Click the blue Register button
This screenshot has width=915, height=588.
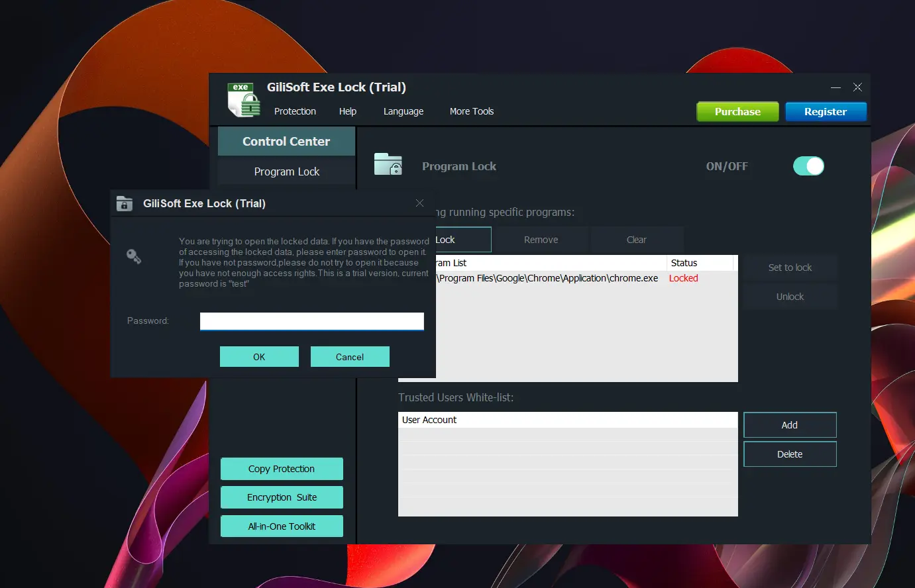tap(826, 111)
